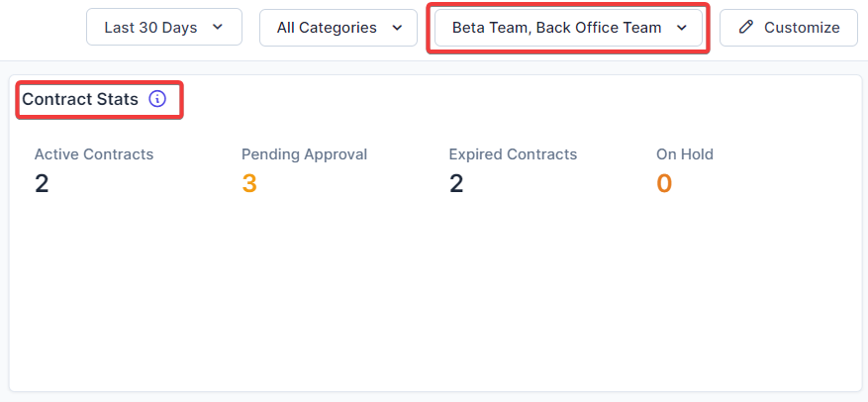Image resolution: width=868 pixels, height=402 pixels.
Task: Click the pencil icon on Customize
Action: coord(746,28)
